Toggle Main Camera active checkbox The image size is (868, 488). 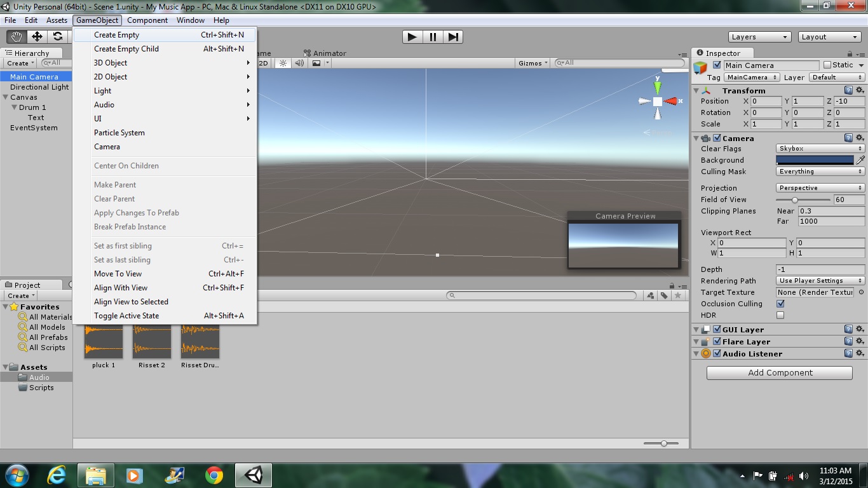coord(717,65)
